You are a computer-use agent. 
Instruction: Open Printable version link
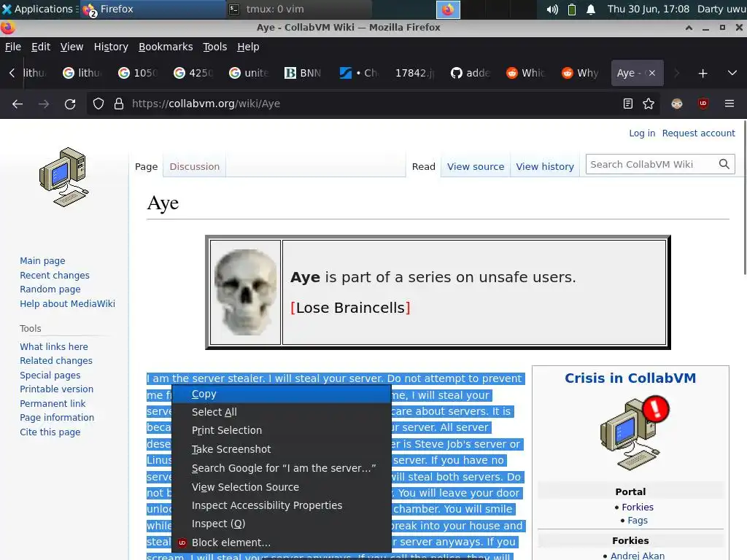(57, 389)
